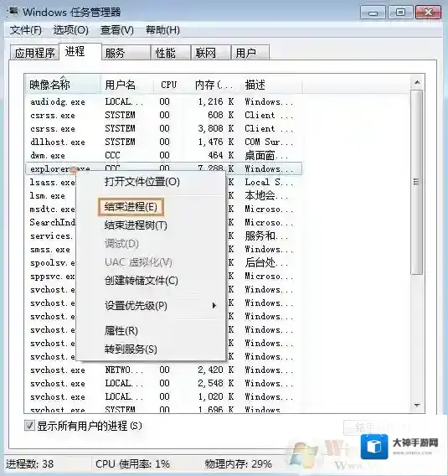
Task: Open the 帮助(H) menu
Action: (x=162, y=30)
